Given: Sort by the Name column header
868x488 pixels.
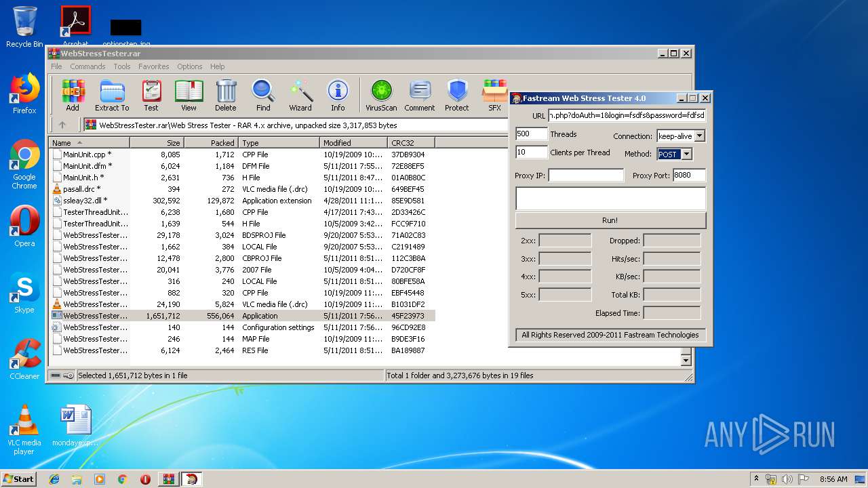Looking at the screenshot, I should (x=90, y=143).
